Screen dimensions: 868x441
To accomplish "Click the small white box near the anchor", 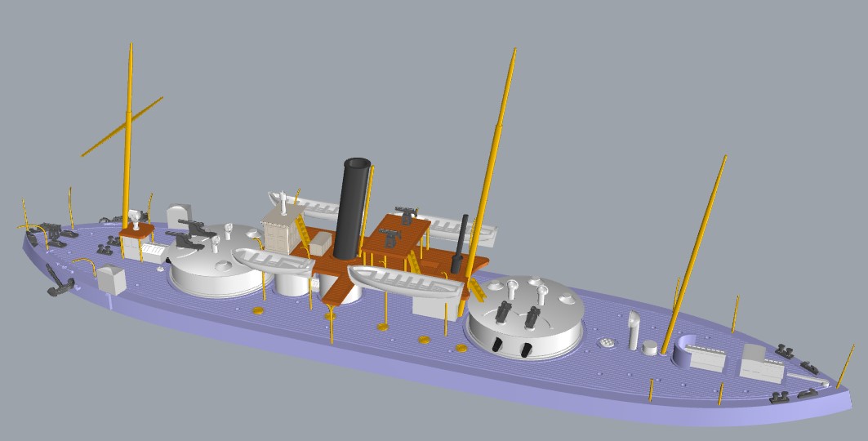I will pos(111,279).
